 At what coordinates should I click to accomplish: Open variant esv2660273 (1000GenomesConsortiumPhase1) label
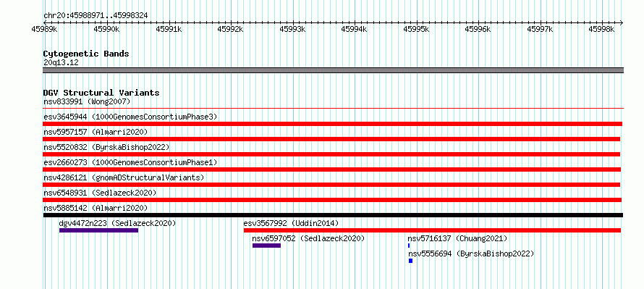130,162
